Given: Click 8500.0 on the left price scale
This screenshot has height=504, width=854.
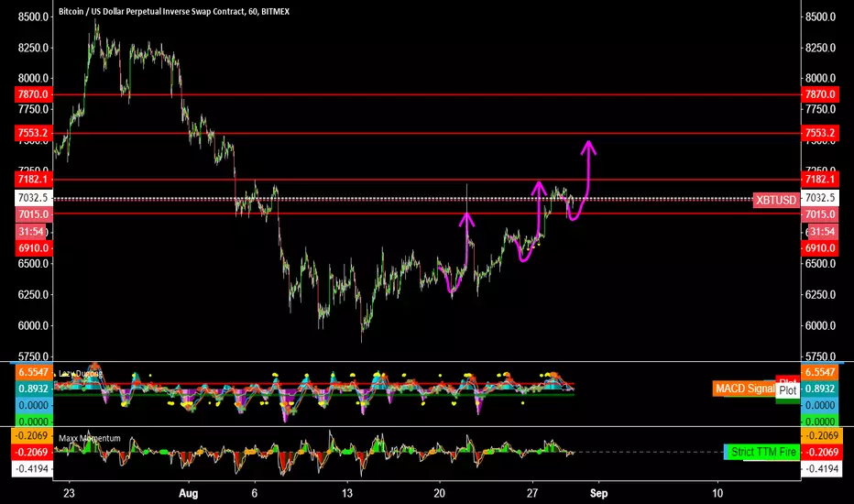Looking at the screenshot, I should [x=33, y=16].
